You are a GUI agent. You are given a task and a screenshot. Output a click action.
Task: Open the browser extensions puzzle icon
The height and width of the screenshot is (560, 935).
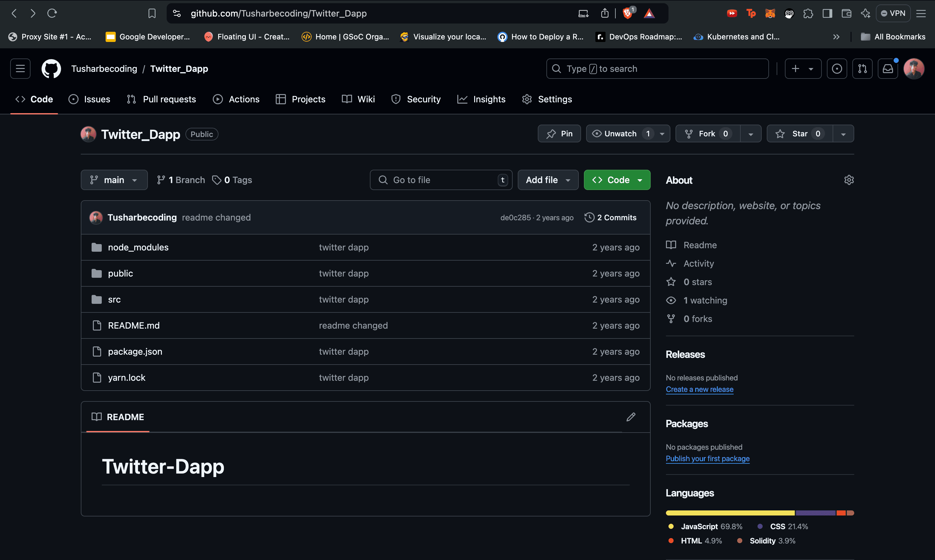coord(808,14)
